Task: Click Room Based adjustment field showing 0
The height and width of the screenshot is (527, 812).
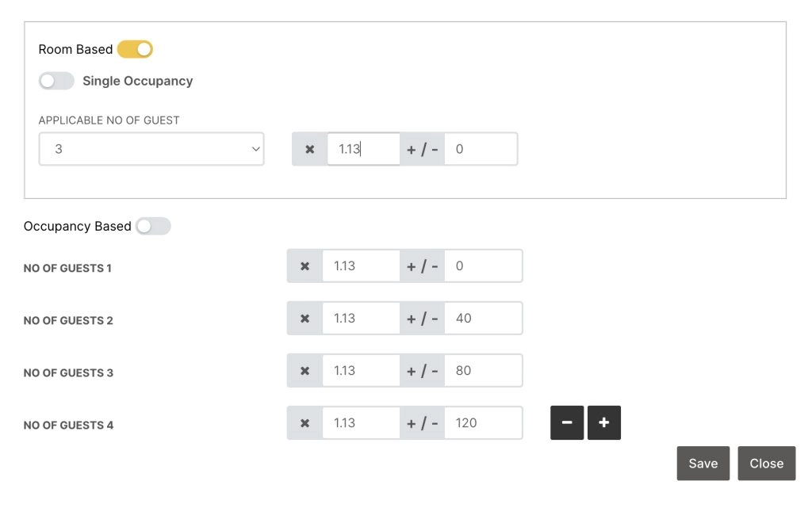Action: coord(481,149)
